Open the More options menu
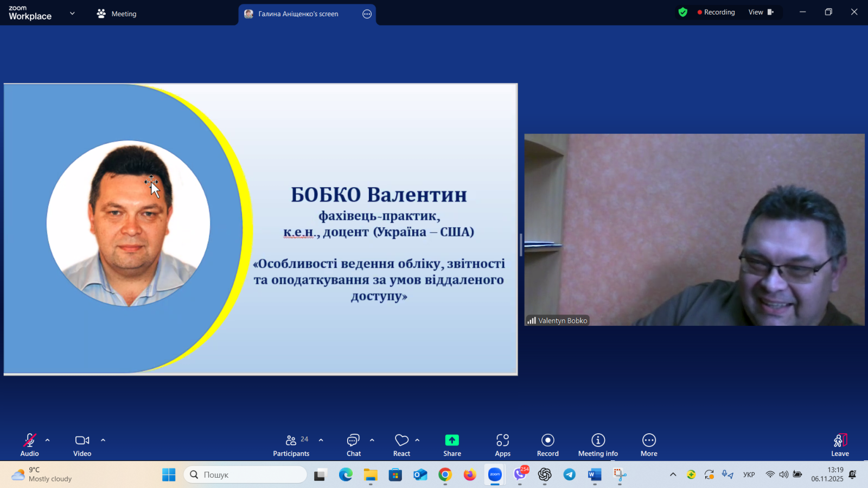868x488 pixels. pos(649,445)
